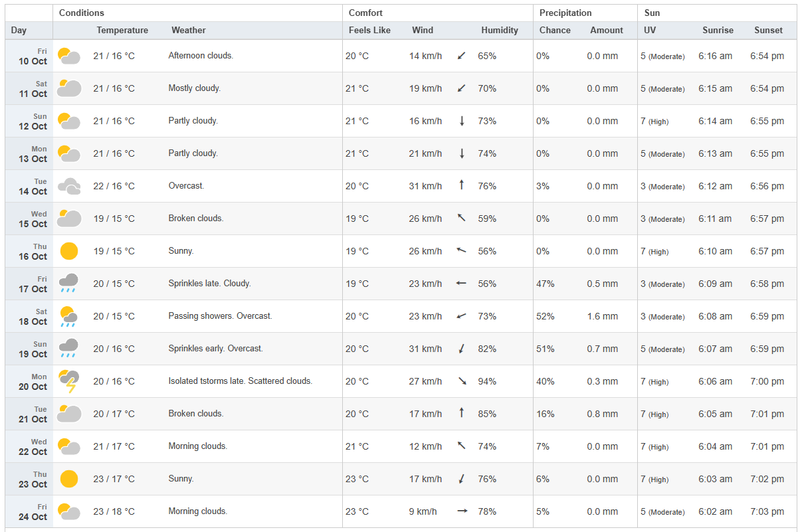Select the Wed 22 Oct day cell

(x=30, y=447)
